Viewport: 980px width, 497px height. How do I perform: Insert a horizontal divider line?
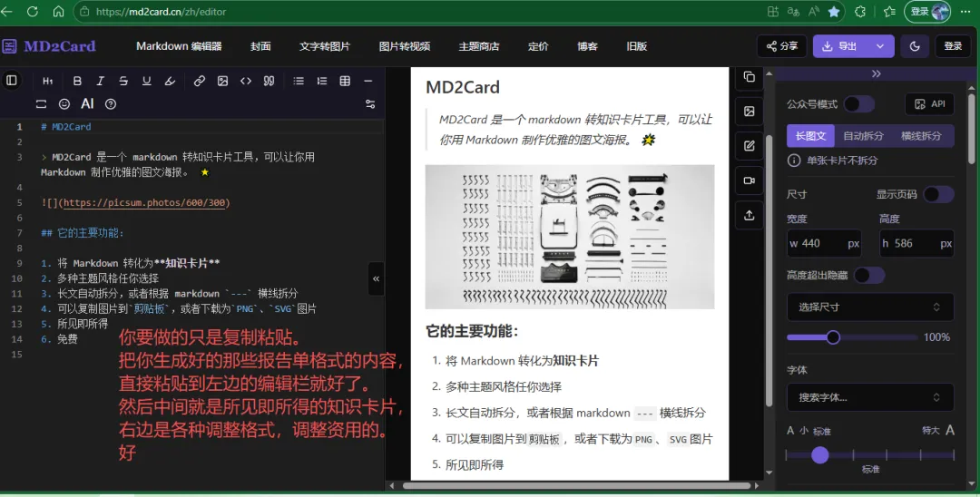tap(368, 81)
